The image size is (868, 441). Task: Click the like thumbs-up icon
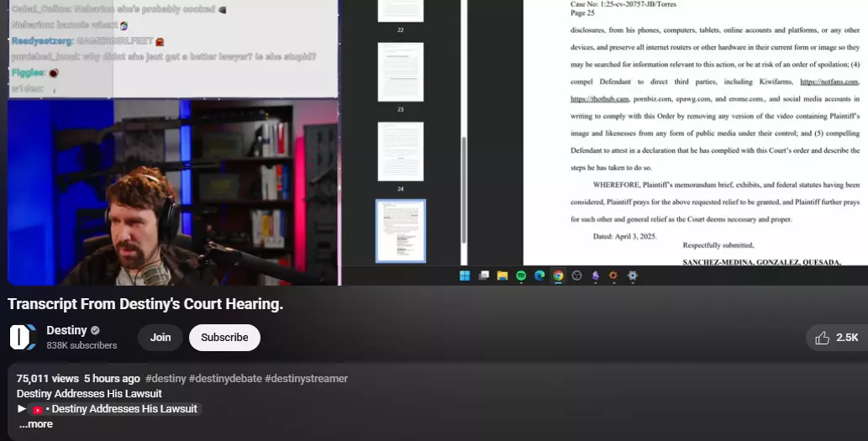tap(822, 338)
